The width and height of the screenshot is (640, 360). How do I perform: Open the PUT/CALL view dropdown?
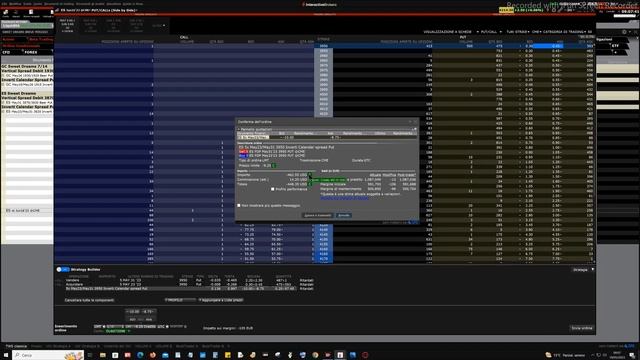491,32
